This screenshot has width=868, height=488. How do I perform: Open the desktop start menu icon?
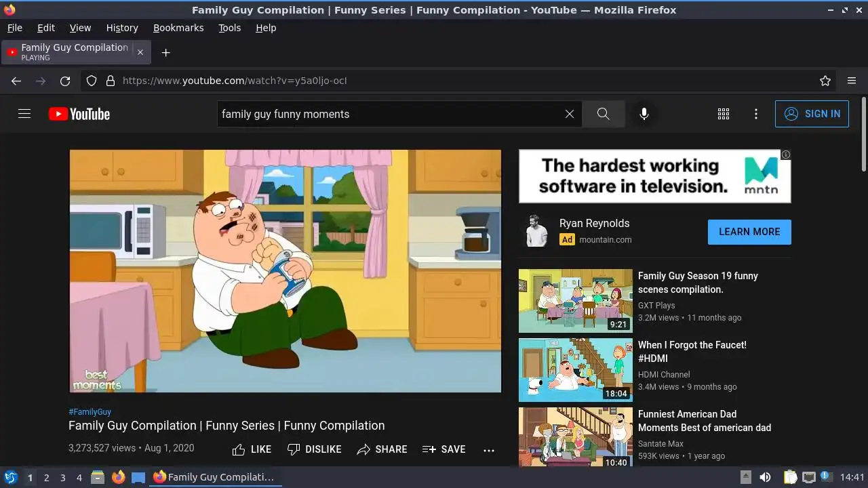click(x=10, y=477)
